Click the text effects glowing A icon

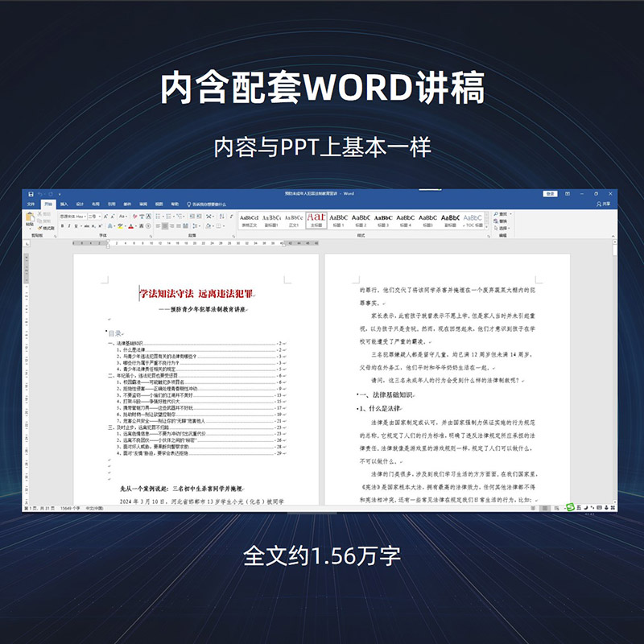(x=110, y=226)
